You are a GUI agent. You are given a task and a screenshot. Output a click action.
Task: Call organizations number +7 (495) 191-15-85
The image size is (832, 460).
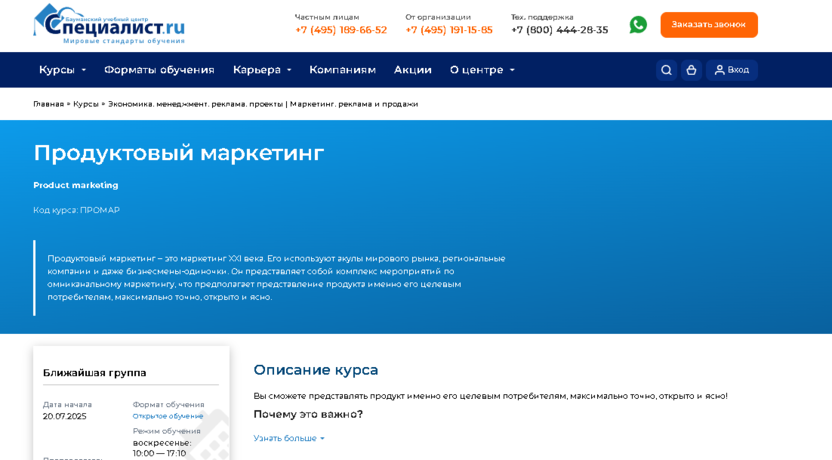click(449, 30)
